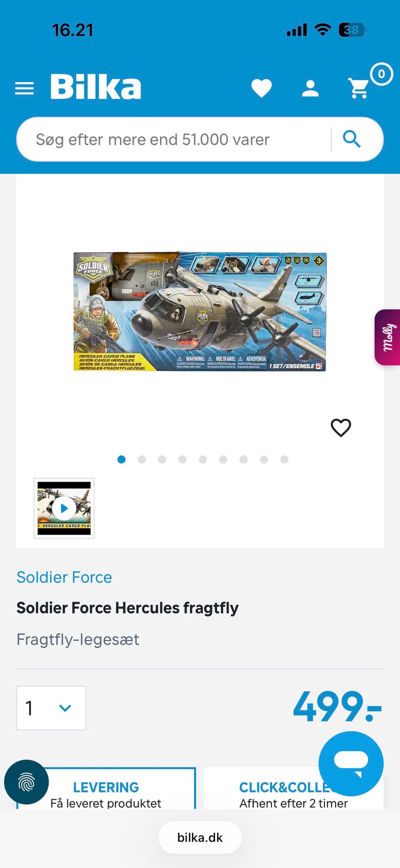Screen dimensions: 400x868
Task: Tap the magnifying glass search icon
Action: click(x=352, y=139)
